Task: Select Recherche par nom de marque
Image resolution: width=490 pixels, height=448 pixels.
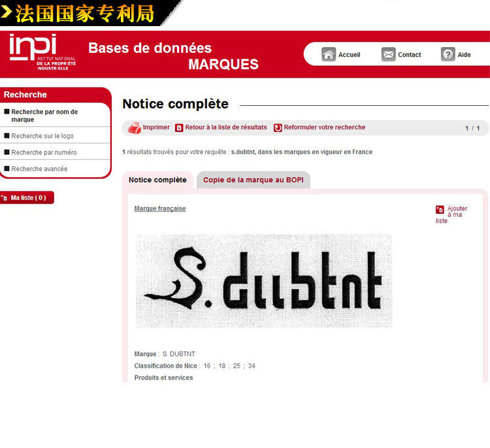Action: click(x=44, y=116)
